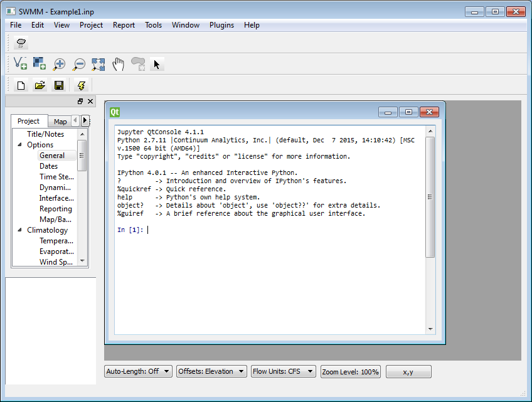
Task: Click the console vertical scrollbar thumb
Action: click(430, 197)
